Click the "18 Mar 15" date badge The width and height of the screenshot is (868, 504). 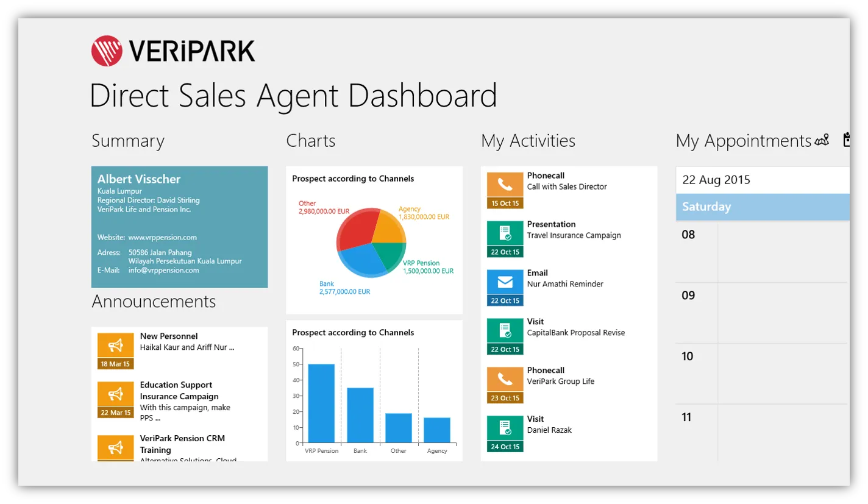115,364
